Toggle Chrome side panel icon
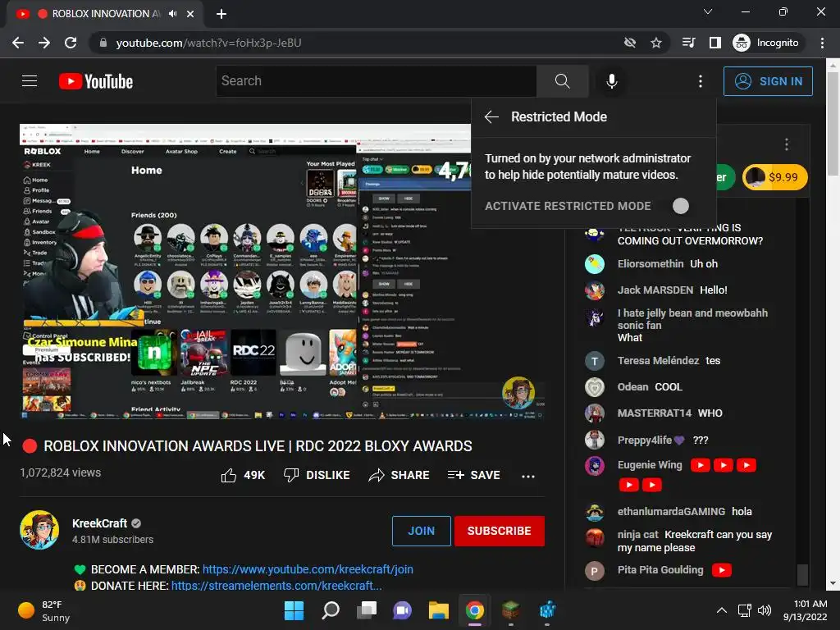This screenshot has width=840, height=630. (x=715, y=43)
